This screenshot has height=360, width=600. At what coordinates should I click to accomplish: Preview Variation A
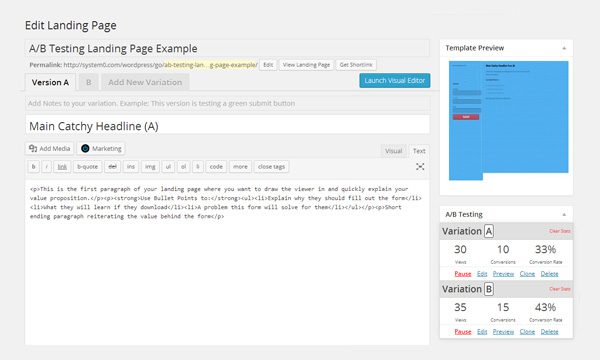[503, 274]
